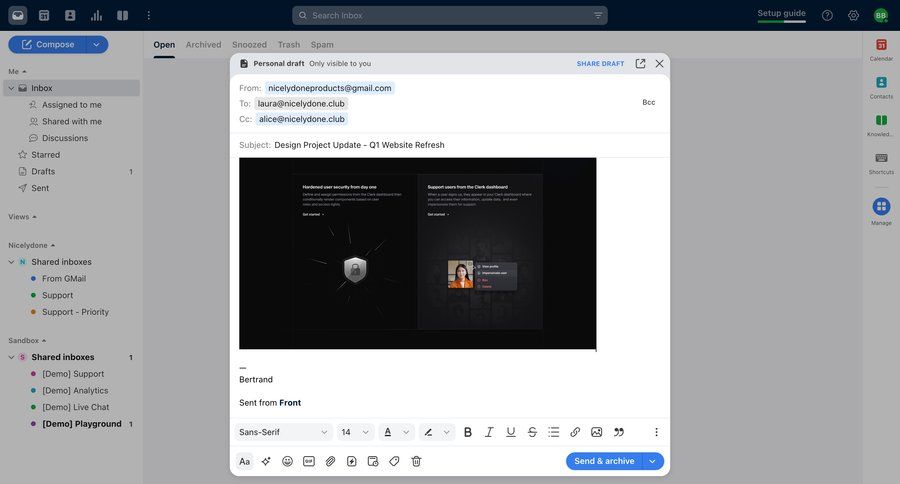Switch to the Archived tab
Image resolution: width=900 pixels, height=484 pixels.
point(203,45)
